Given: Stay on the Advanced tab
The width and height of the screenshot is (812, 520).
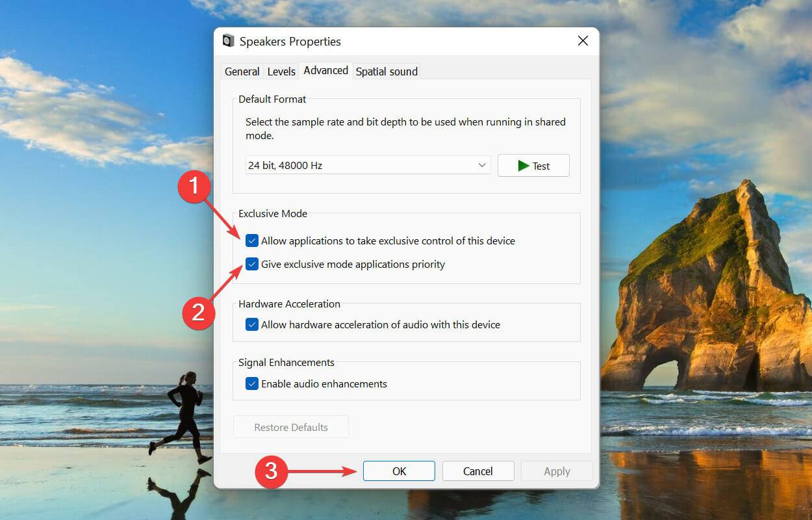Looking at the screenshot, I should point(325,70).
